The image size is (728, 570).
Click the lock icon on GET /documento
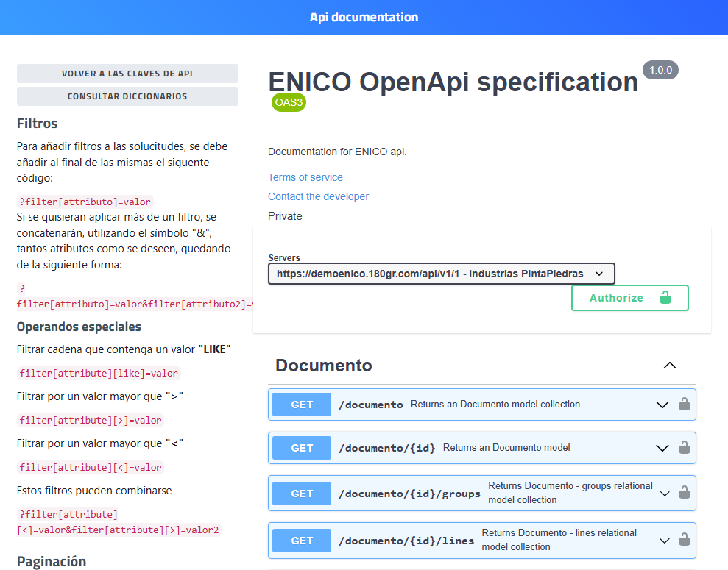tap(684, 404)
